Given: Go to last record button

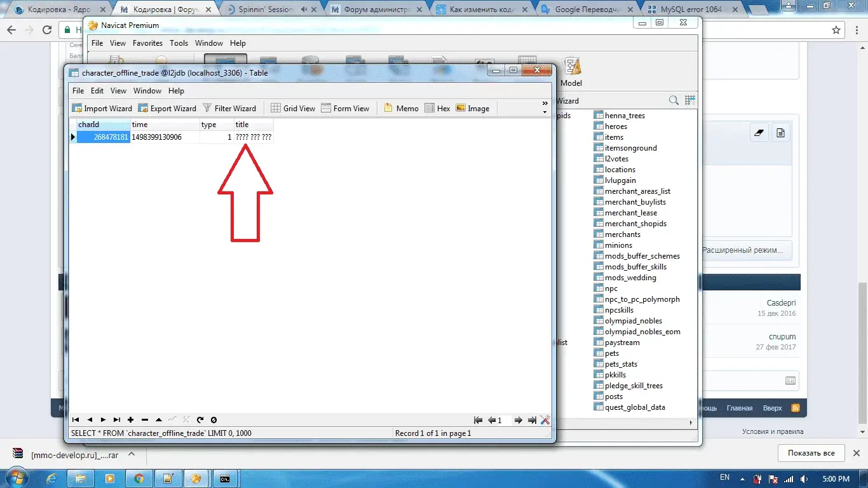Looking at the screenshot, I should pos(117,420).
